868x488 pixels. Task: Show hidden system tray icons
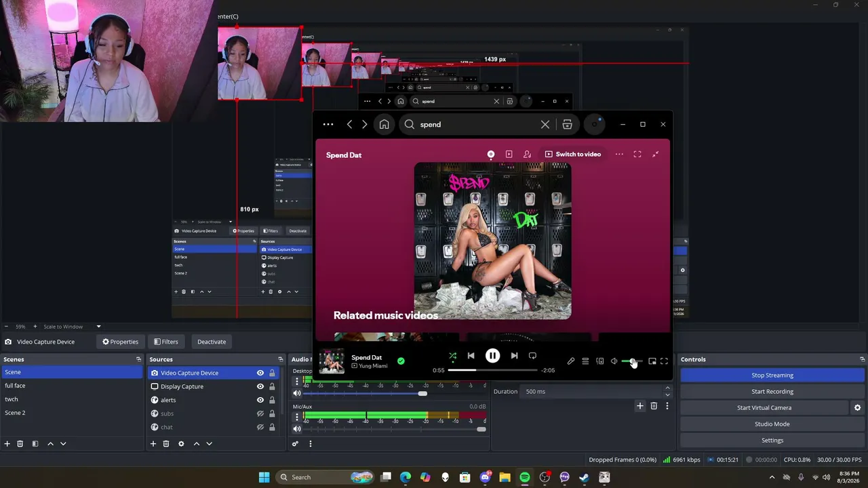coord(772,477)
